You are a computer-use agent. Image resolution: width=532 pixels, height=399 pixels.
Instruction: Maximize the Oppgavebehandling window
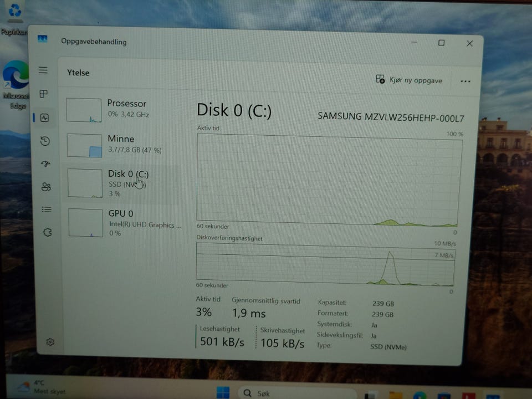(x=441, y=43)
